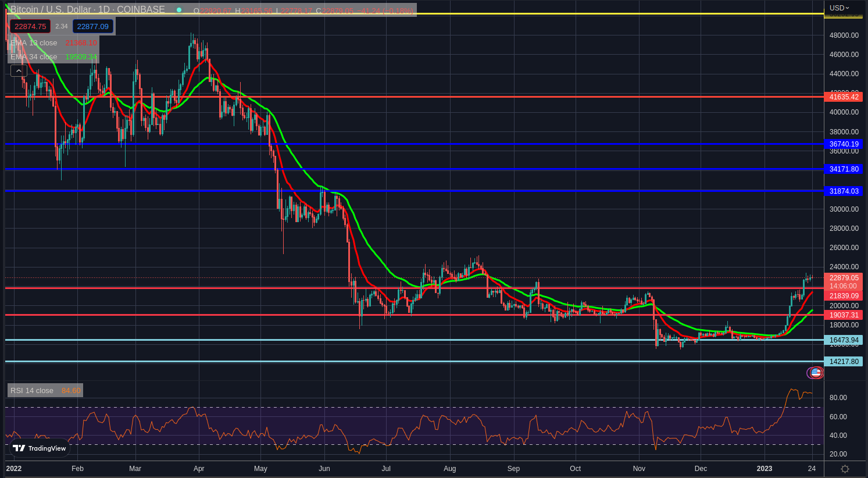Click the Feb label on time axis
The height and width of the screenshot is (478, 868).
click(x=77, y=469)
